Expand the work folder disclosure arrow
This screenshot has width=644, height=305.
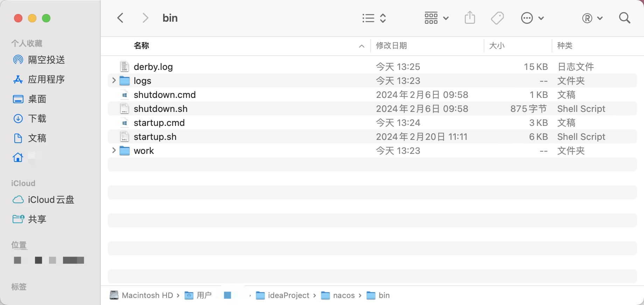pyautogui.click(x=114, y=150)
